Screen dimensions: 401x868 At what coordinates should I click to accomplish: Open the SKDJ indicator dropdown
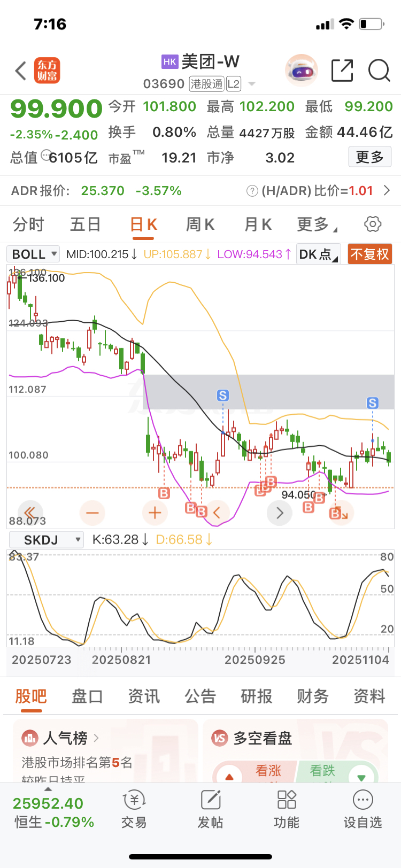pos(46,539)
